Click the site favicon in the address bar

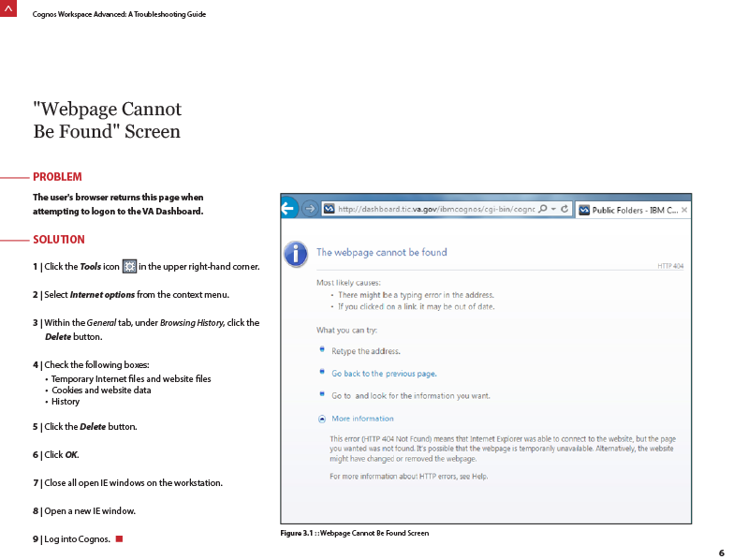[330, 209]
